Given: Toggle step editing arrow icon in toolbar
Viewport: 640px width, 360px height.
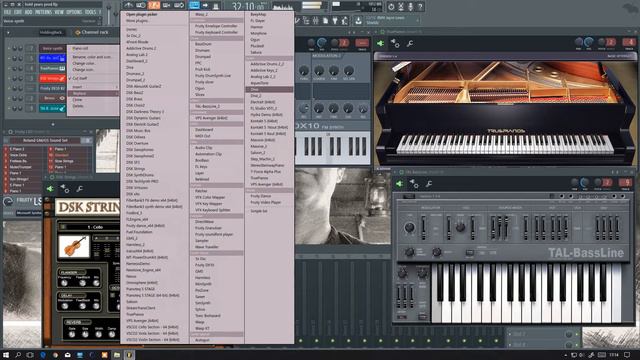Looking at the screenshot, I should point(205,5).
